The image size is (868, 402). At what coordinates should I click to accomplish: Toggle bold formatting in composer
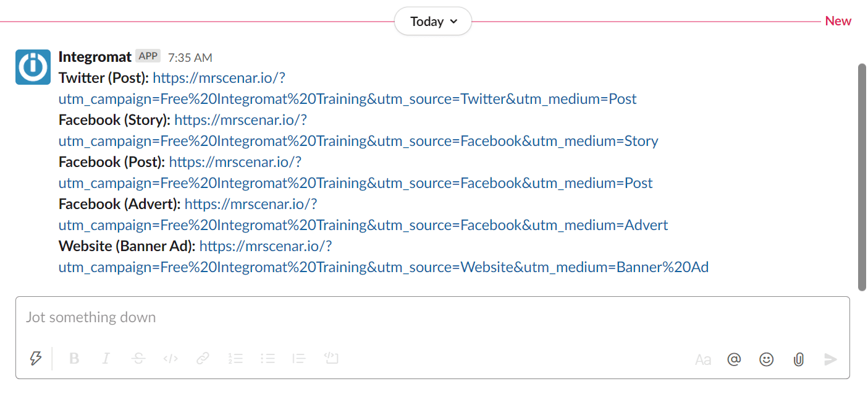(x=74, y=359)
